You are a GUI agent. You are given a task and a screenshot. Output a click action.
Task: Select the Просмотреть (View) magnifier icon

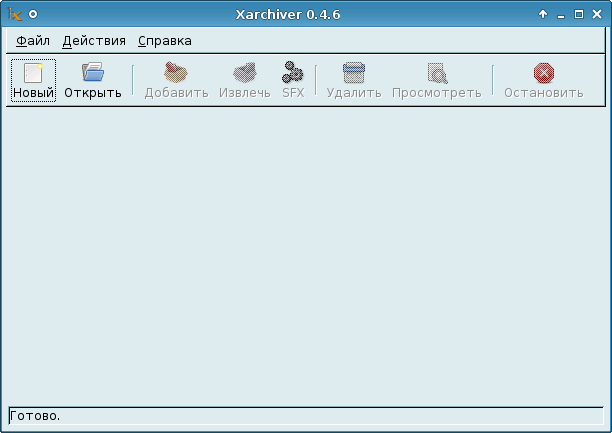436,73
